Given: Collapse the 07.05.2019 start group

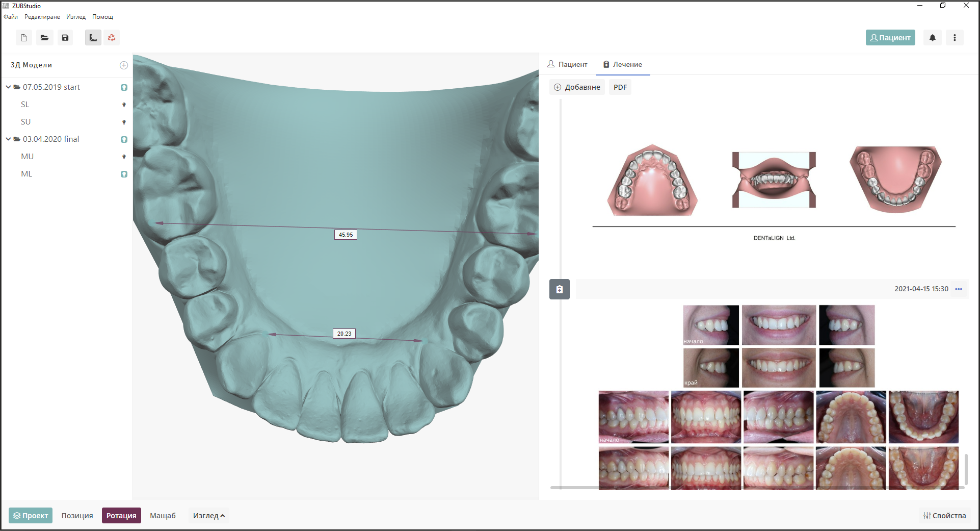Looking at the screenshot, I should pyautogui.click(x=8, y=87).
